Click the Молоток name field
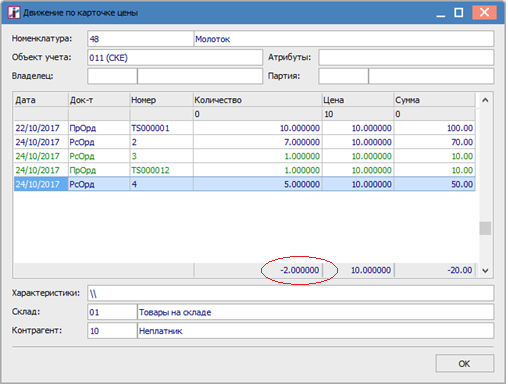 (344, 39)
